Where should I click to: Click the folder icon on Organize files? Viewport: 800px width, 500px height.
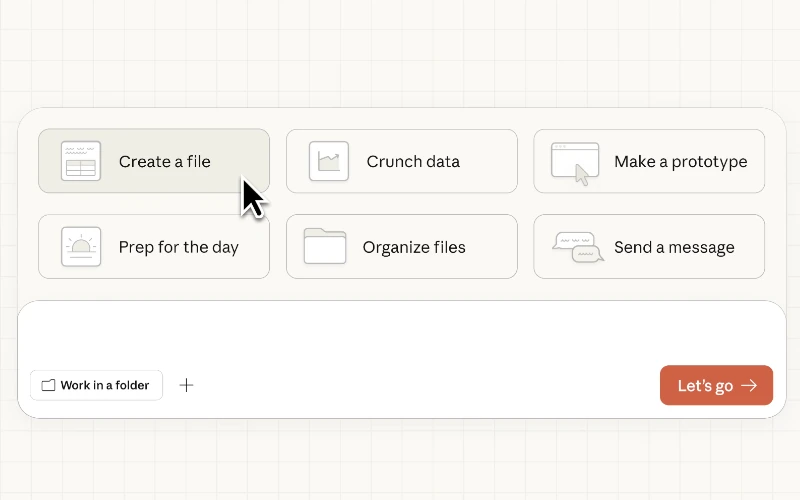[324, 246]
